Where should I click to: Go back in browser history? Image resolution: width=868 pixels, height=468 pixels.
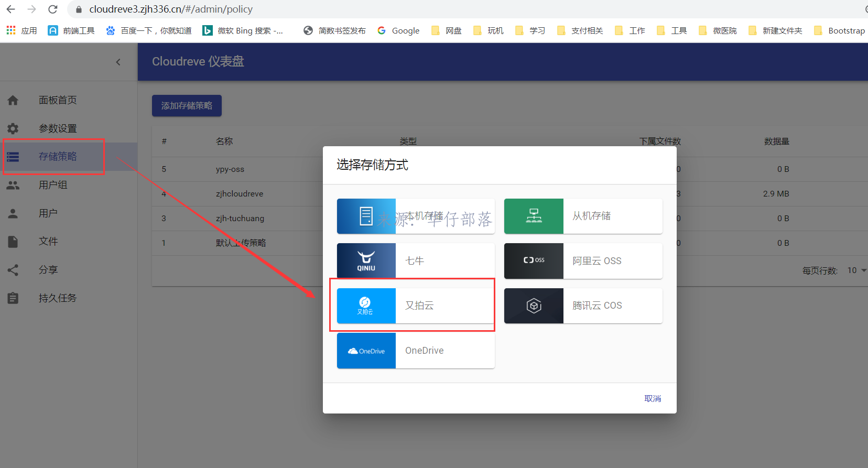(10, 9)
